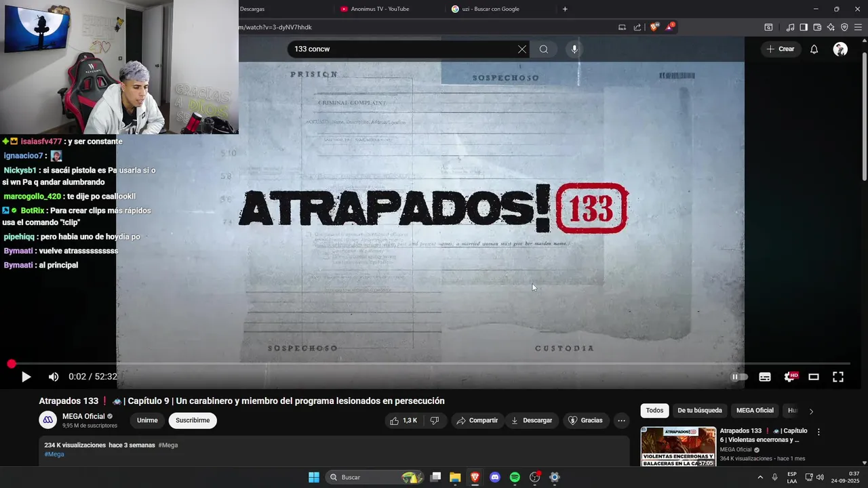The width and height of the screenshot is (868, 488).
Task: Open Task View on taskbar
Action: pos(435,477)
